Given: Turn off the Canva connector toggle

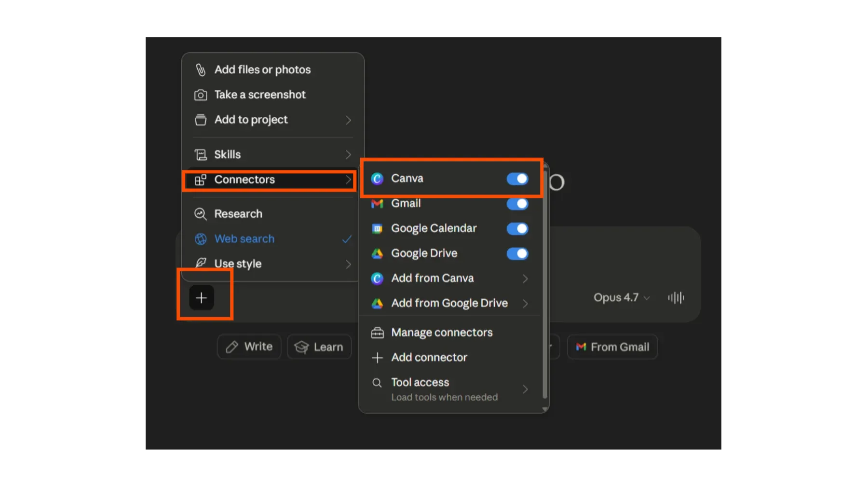Looking at the screenshot, I should [517, 179].
